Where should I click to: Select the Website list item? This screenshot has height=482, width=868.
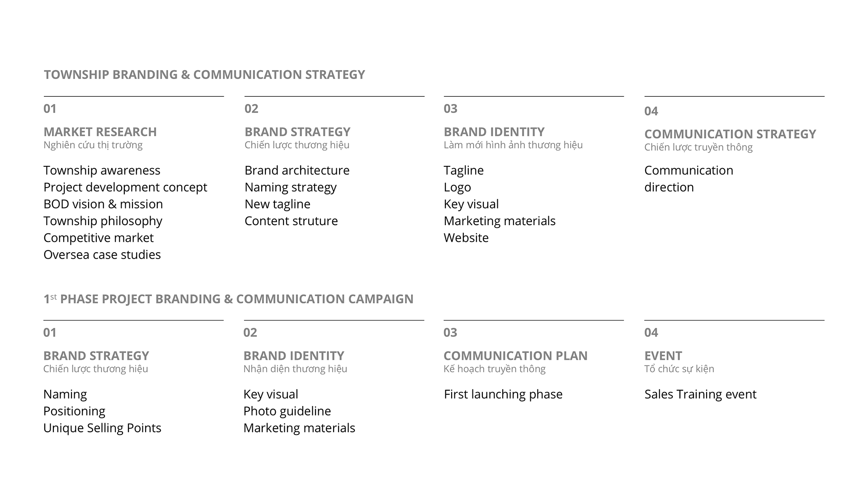(466, 238)
